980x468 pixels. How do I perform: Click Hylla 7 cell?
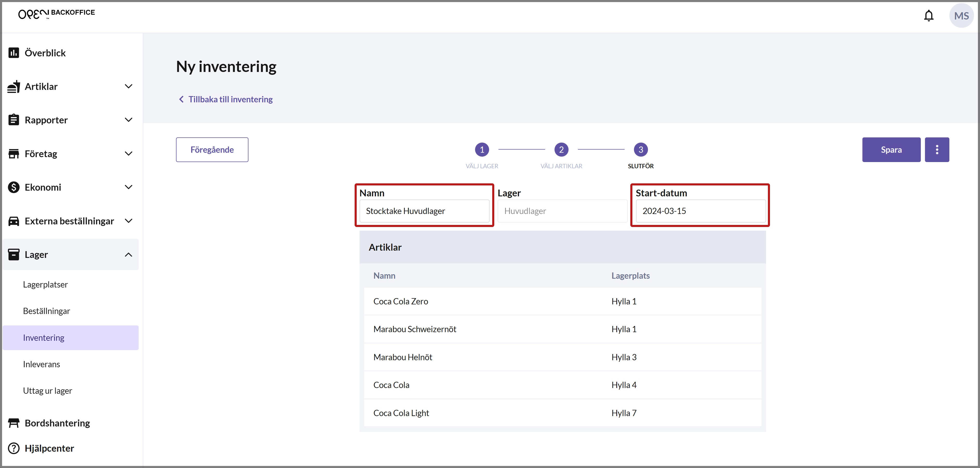(x=624, y=413)
